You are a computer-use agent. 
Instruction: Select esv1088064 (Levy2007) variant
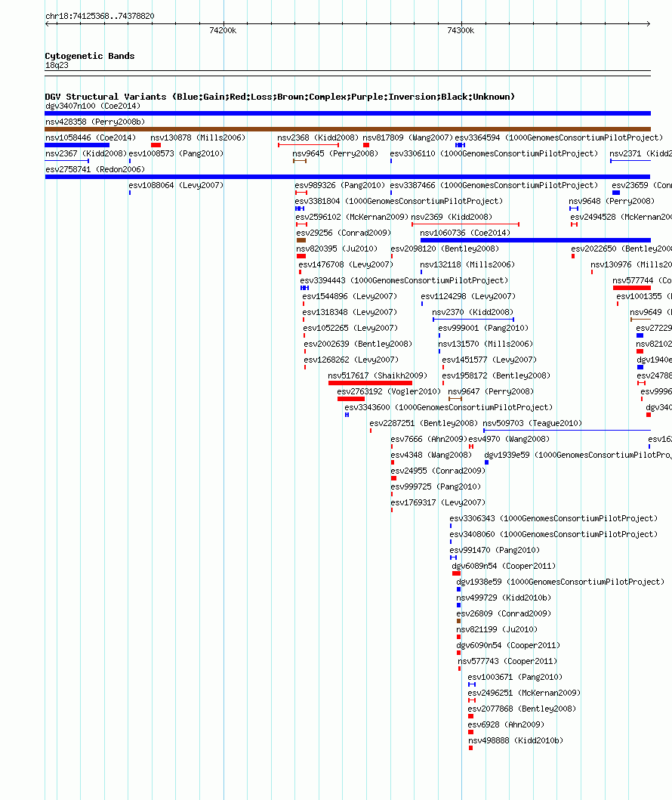176,185
